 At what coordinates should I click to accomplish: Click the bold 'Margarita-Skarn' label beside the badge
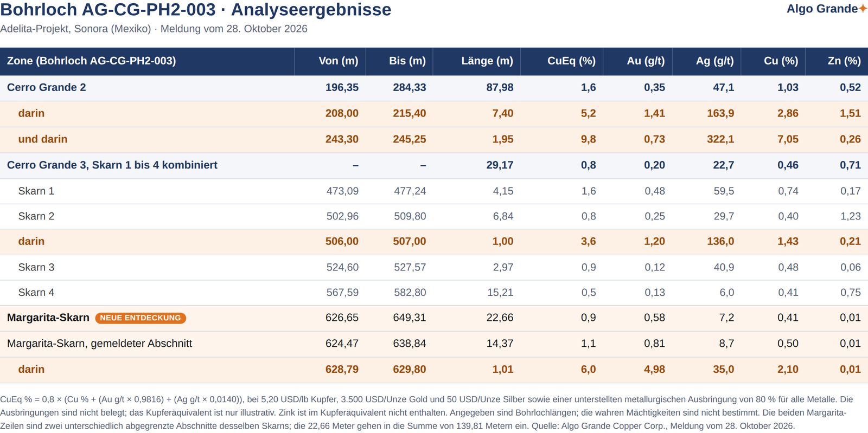pyautogui.click(x=48, y=318)
